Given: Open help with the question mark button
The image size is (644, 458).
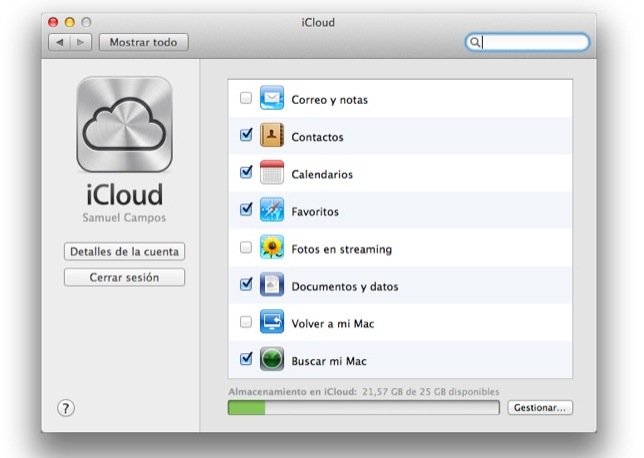Looking at the screenshot, I should 67,408.
